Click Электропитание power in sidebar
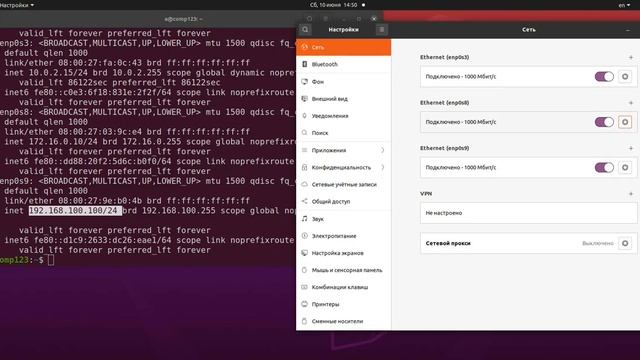 click(344, 236)
